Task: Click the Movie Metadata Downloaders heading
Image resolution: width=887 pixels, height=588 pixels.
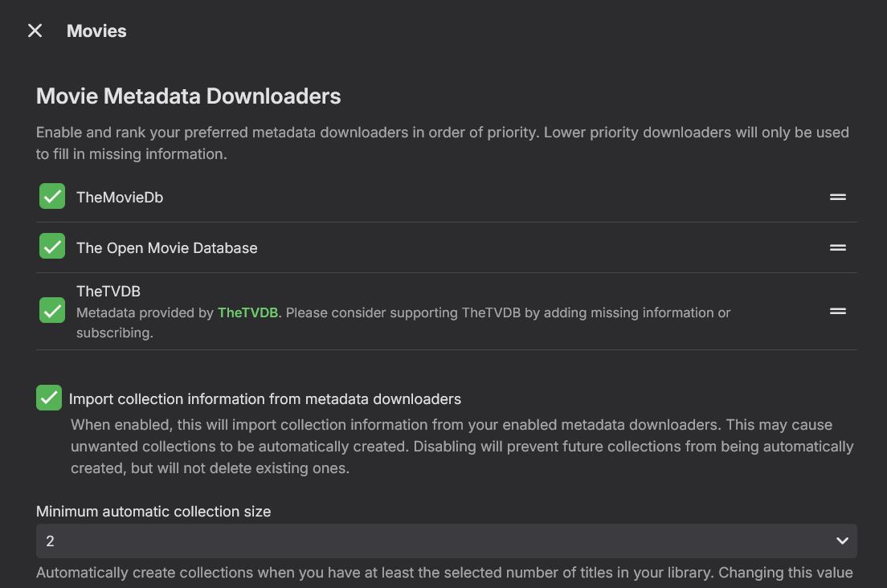Action: pos(189,97)
